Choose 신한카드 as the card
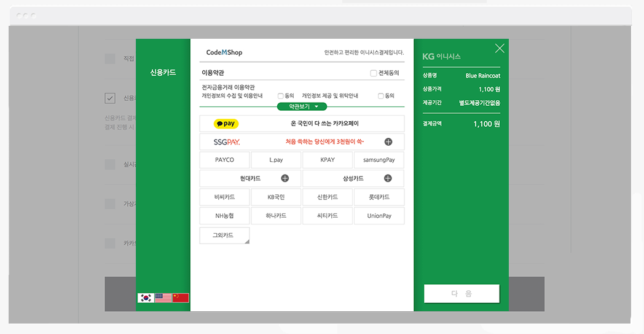Image resolution: width=644 pixels, height=334 pixels. [328, 197]
